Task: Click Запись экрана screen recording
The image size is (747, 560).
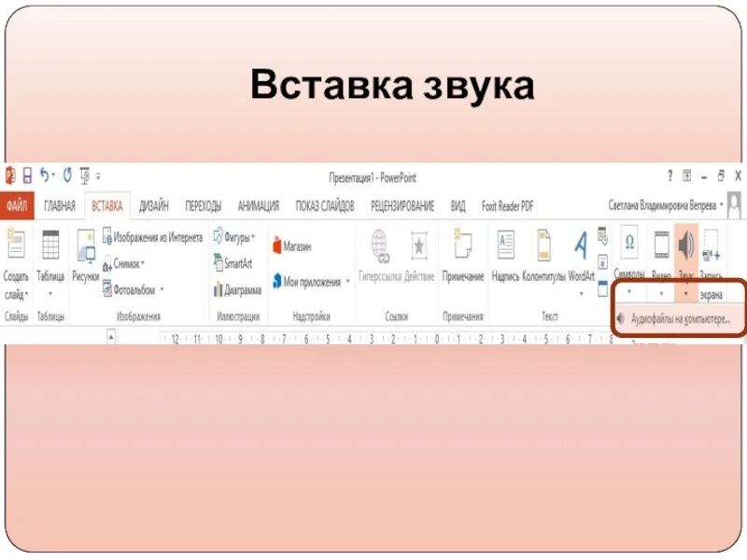Action: [711, 263]
